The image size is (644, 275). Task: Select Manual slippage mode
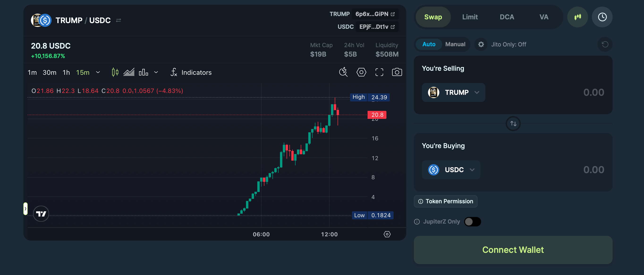point(455,44)
